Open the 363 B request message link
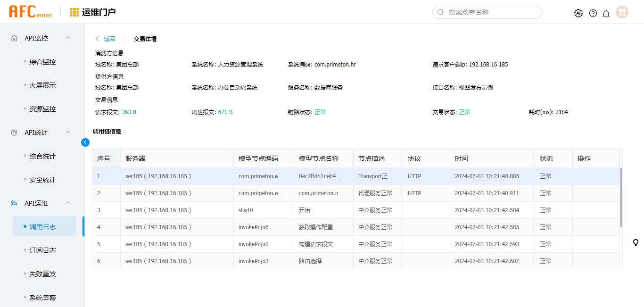644x307 pixels. (x=129, y=112)
